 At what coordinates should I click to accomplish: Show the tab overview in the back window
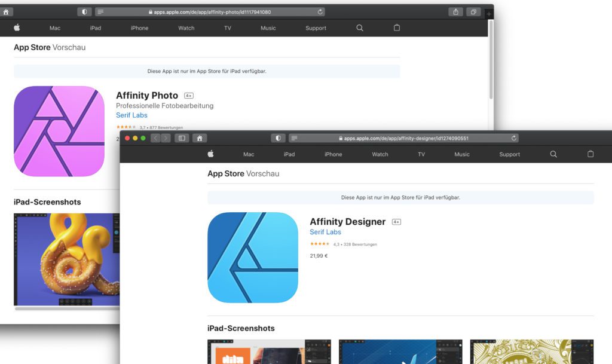pos(473,11)
